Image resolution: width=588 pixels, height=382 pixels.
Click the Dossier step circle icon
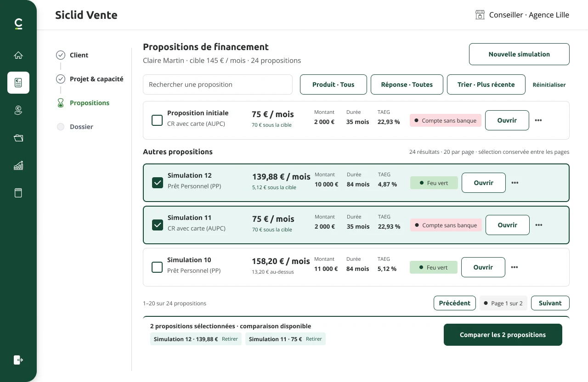click(61, 127)
